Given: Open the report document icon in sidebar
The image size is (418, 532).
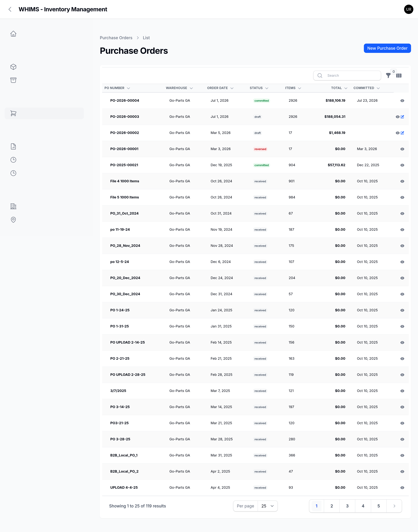Looking at the screenshot, I should click(13, 146).
